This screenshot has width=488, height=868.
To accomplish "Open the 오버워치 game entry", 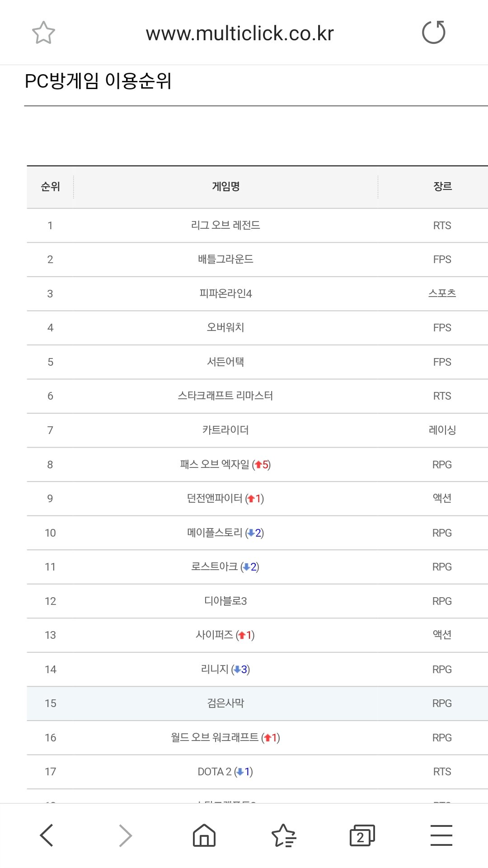I will [225, 328].
